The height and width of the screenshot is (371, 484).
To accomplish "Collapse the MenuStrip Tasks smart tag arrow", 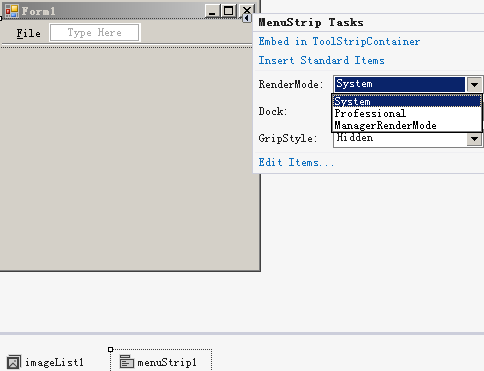I will point(247,18).
